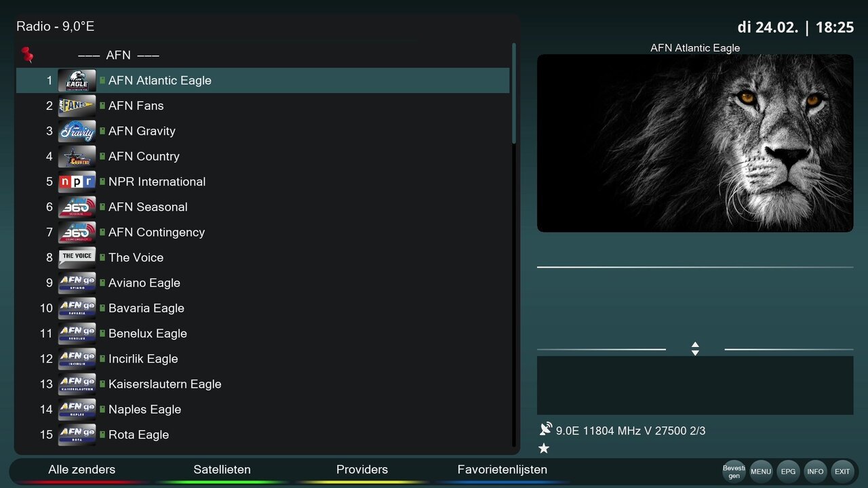Open the Alle zenders tab
The height and width of the screenshot is (488, 868).
click(x=82, y=470)
